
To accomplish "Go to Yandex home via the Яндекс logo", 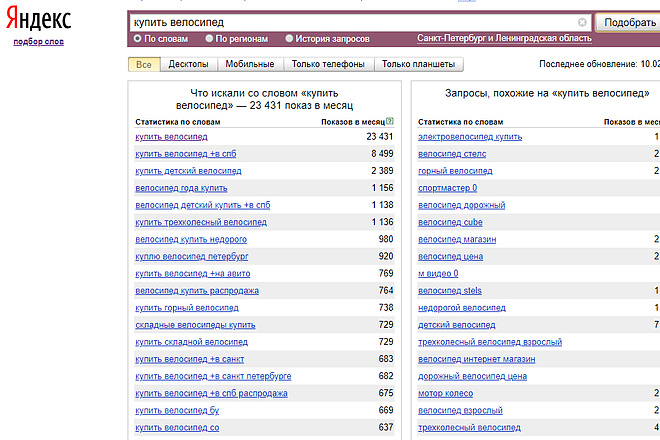I will click(x=38, y=19).
